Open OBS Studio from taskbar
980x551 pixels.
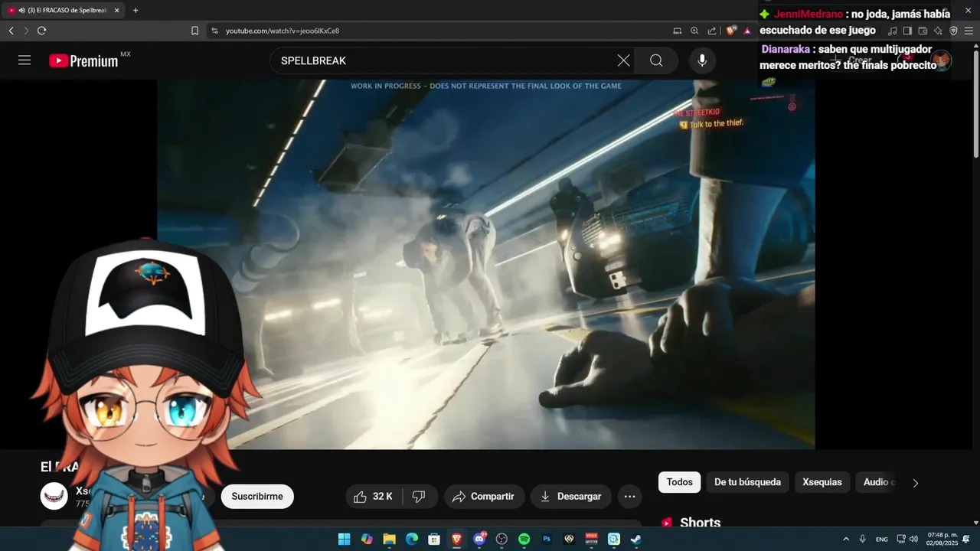(501, 539)
